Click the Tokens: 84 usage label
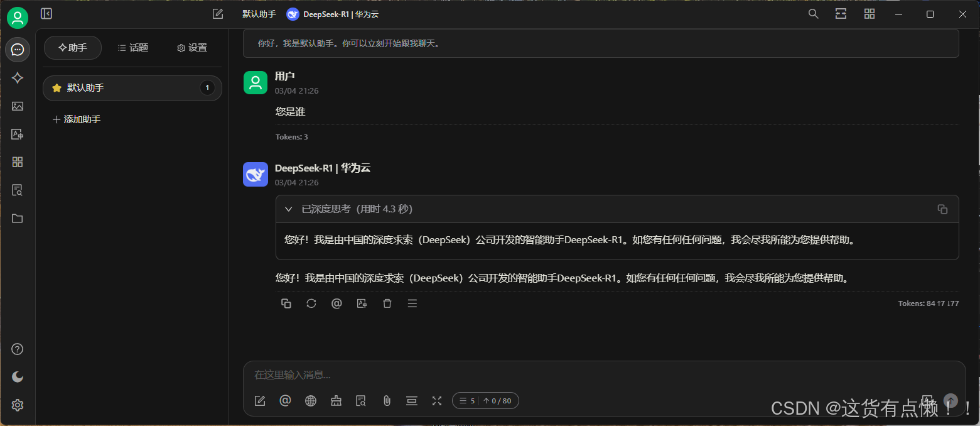The height and width of the screenshot is (426, 980). [929, 303]
